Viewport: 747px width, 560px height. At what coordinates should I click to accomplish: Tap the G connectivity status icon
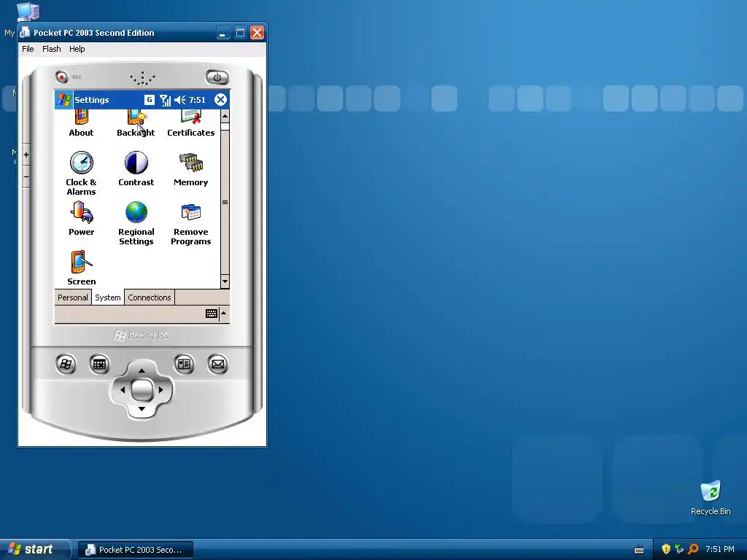coord(149,99)
